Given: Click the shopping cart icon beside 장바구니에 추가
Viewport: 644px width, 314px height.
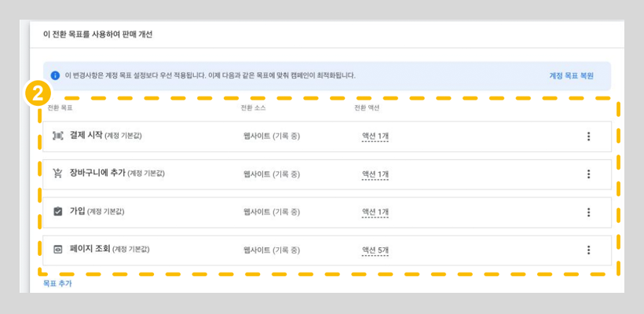Looking at the screenshot, I should coord(57,173).
